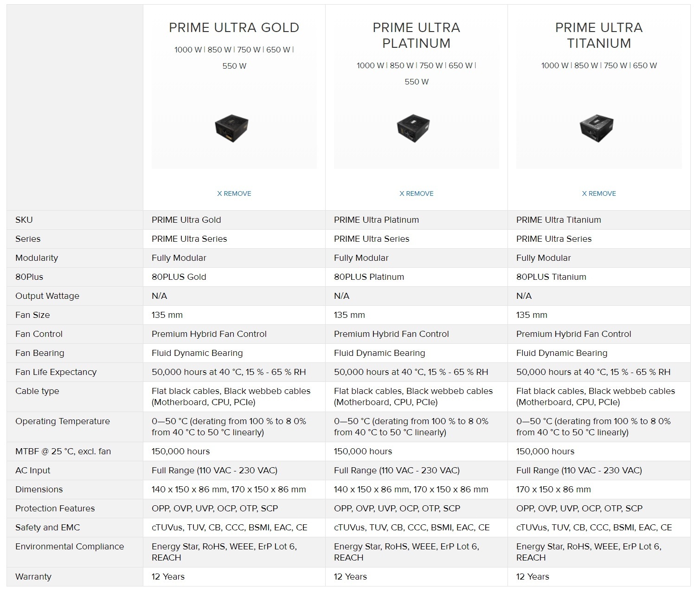Remove PRIME Ultra Platinum from comparison

click(416, 193)
